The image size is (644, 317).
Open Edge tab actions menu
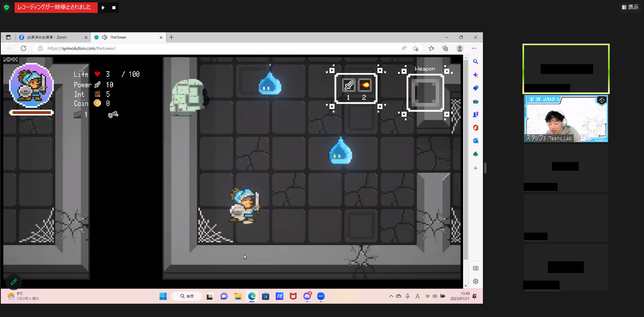tap(8, 37)
